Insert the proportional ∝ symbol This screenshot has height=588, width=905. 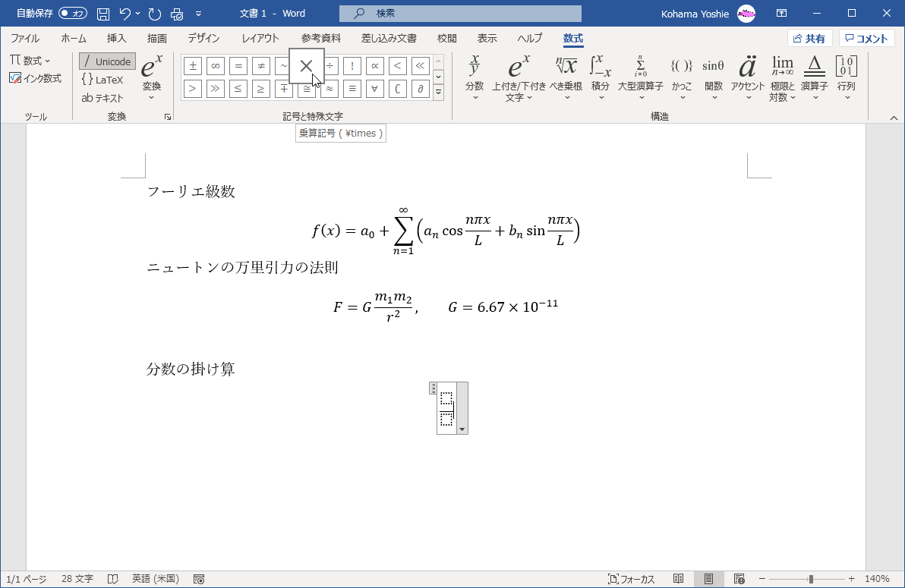(x=374, y=66)
